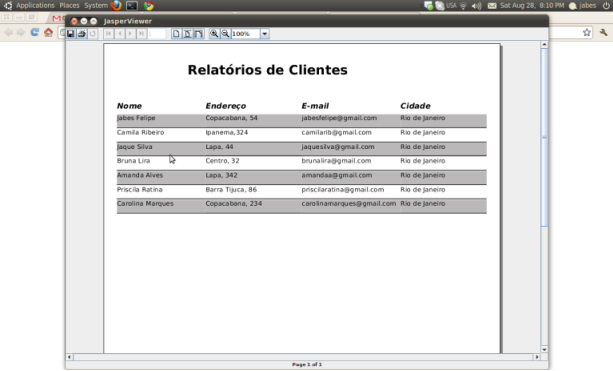Click the email brunalira@gmail.com

pos(336,161)
